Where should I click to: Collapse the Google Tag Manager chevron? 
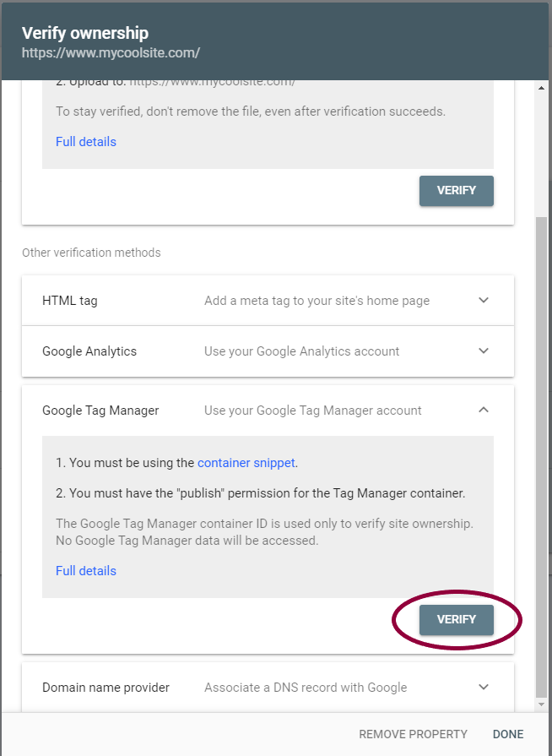point(484,410)
